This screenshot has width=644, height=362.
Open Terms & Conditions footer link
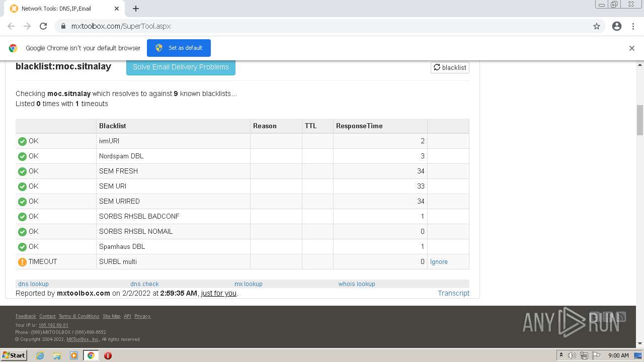79,316
